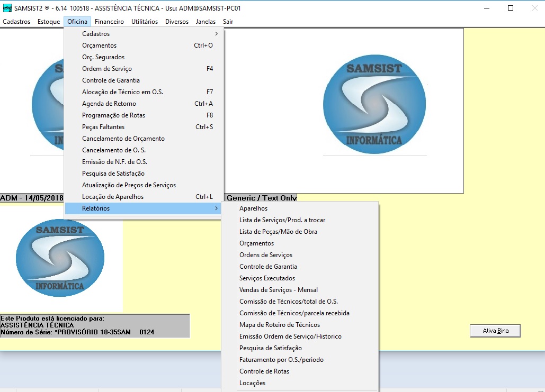Viewport: 545px width, 392px height.
Task: Select Orç. Segurados from Oficina menu
Action: (143, 57)
